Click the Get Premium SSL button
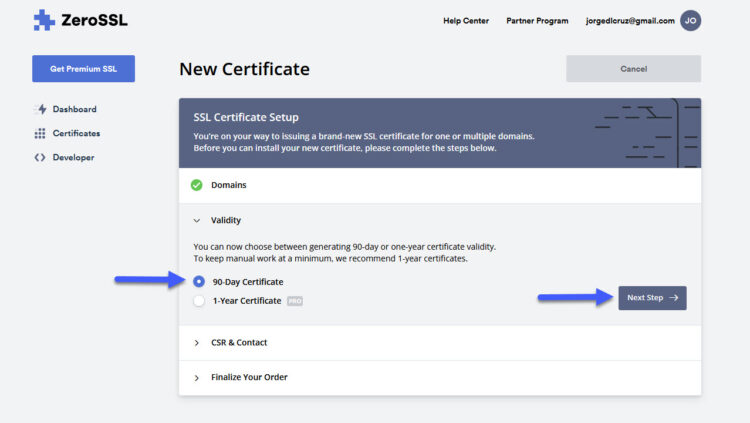The width and height of the screenshot is (750, 423). click(x=84, y=69)
